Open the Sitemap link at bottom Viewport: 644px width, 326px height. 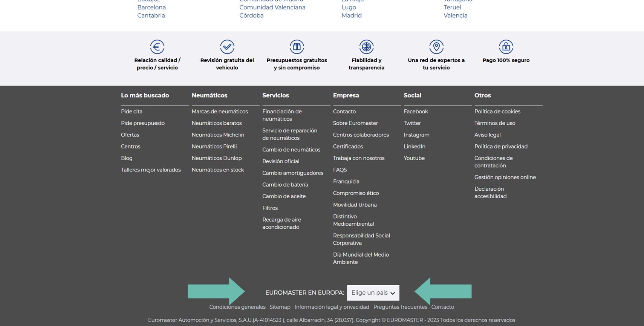coord(280,307)
